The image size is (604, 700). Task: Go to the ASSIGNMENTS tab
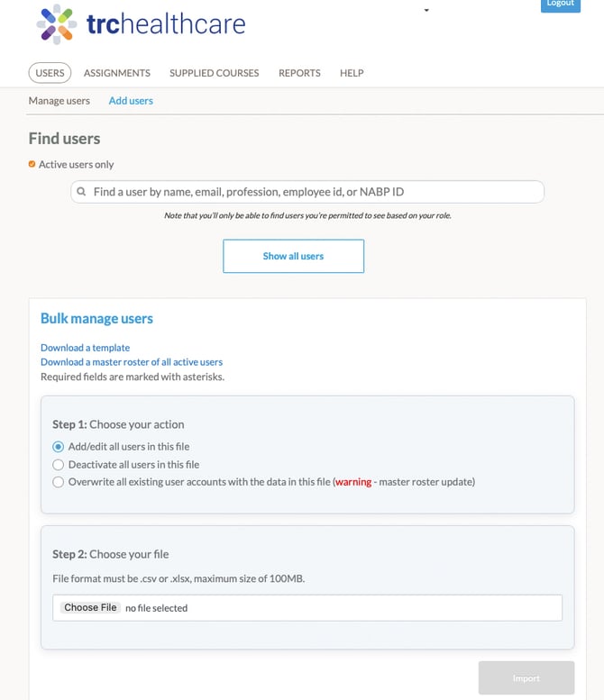point(117,73)
